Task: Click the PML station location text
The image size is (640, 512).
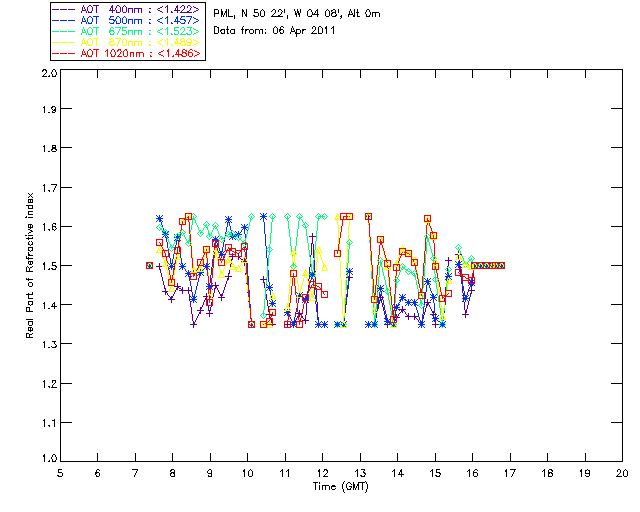Action: pos(297,14)
